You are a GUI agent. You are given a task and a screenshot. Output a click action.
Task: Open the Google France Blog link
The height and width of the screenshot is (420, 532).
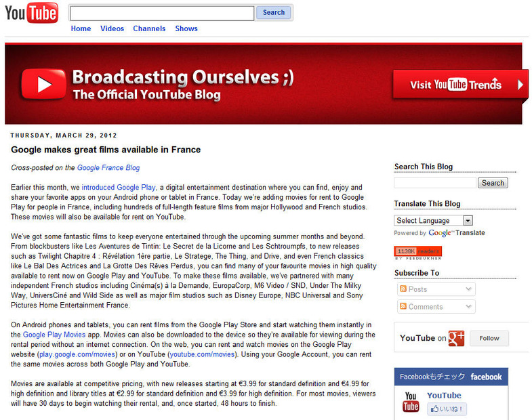[108, 167]
